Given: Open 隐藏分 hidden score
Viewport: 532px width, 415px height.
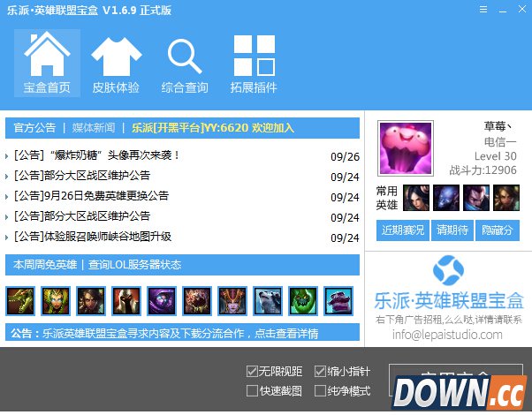Looking at the screenshot, I should tap(498, 230).
